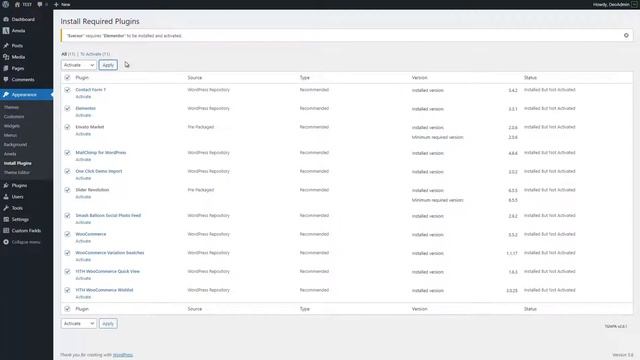Viewport: 640px width, 360px height.
Task: Open the Comments sidebar icon
Action: tap(6, 80)
